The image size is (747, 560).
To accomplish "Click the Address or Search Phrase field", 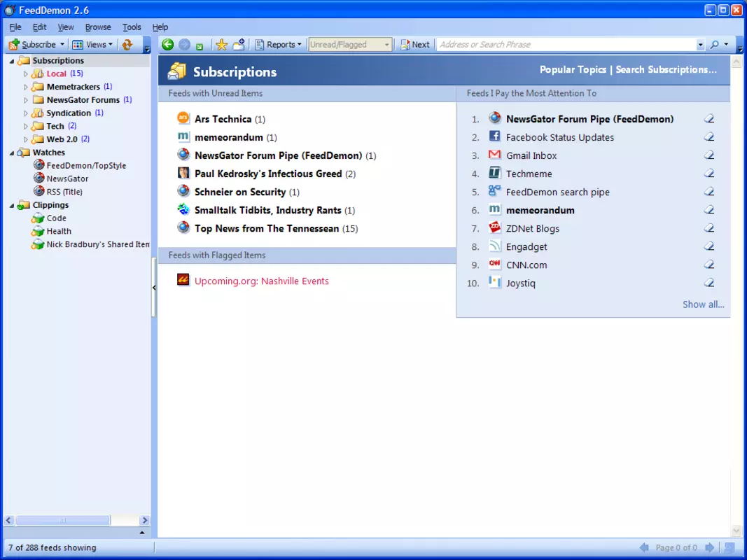I will 567,45.
